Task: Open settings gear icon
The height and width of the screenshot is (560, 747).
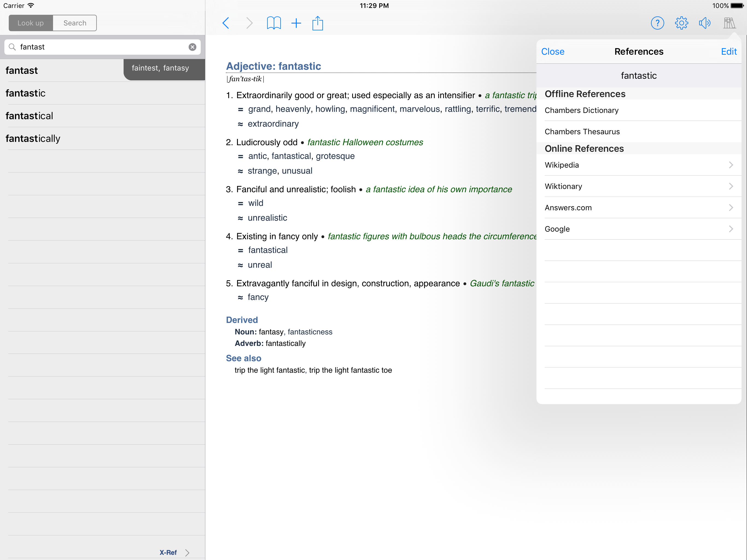Action: 681,23
